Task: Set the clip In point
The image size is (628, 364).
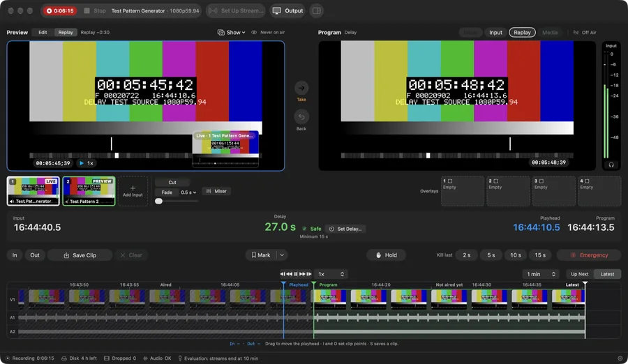Action: 15,255
